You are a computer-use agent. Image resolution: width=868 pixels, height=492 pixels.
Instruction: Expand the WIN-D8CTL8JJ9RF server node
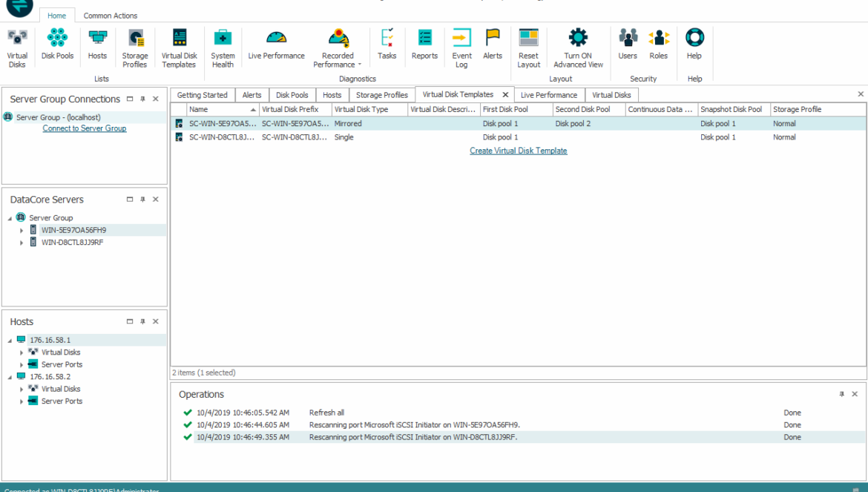22,243
